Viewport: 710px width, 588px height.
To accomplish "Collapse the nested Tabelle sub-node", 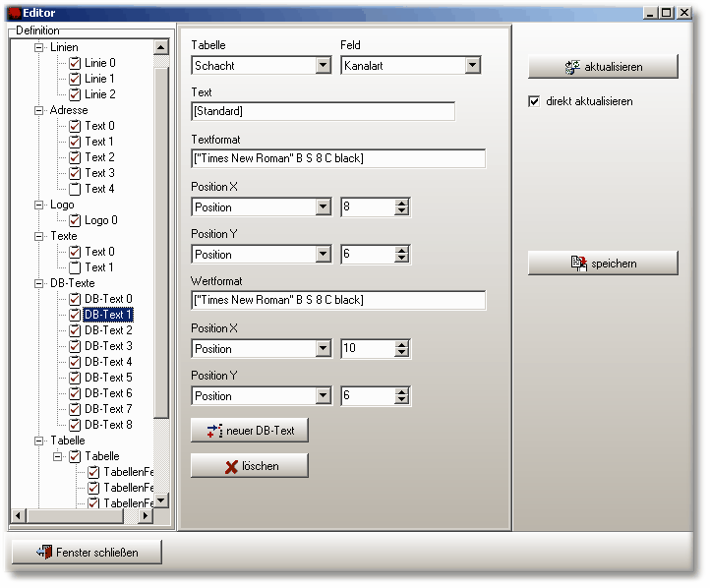I will coord(57,456).
